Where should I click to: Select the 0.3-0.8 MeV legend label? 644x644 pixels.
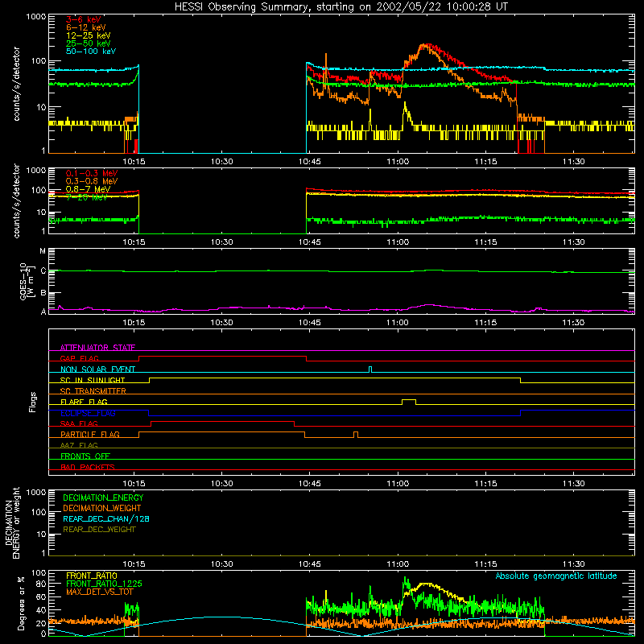tap(92, 181)
